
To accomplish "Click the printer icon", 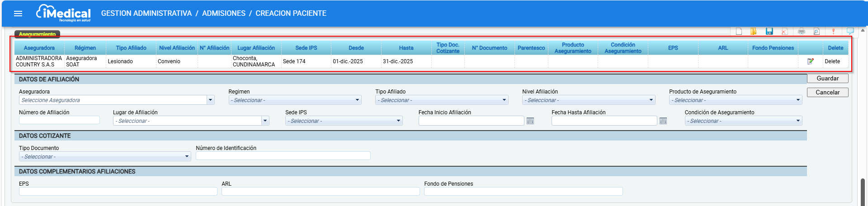I will [802, 31].
